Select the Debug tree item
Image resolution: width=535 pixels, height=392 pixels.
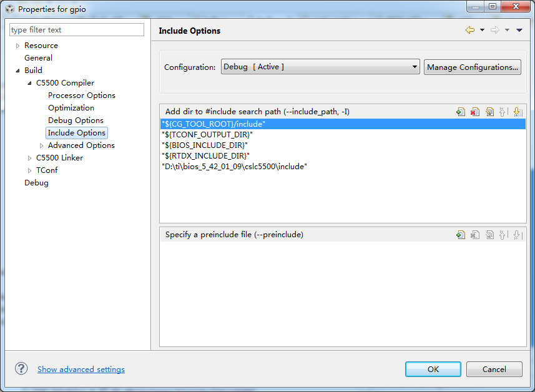(36, 183)
